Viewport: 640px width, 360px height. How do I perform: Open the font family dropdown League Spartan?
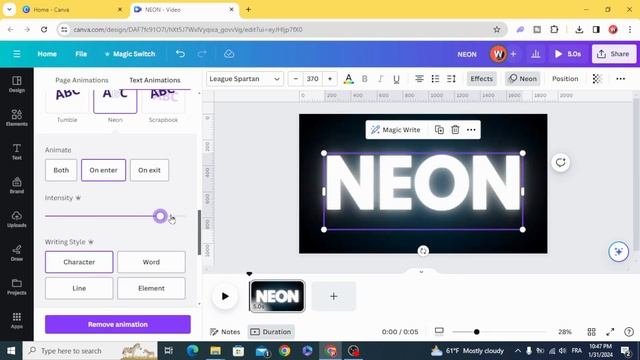point(244,79)
